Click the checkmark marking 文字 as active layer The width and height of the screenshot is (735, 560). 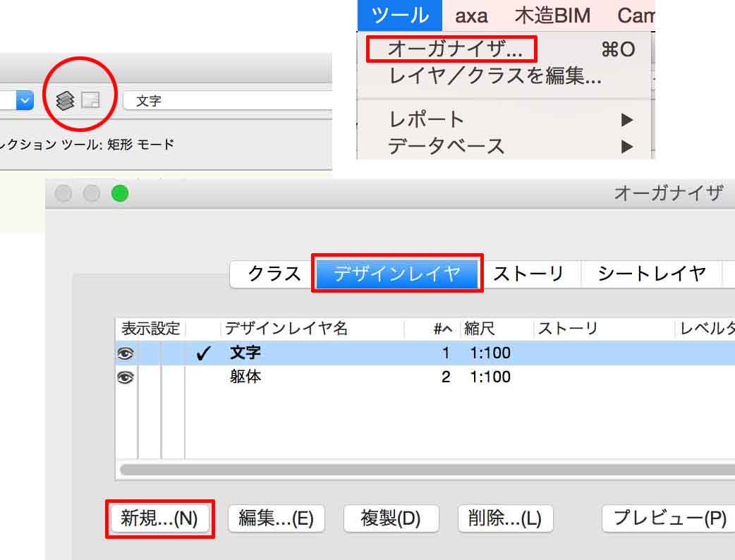click(x=203, y=353)
